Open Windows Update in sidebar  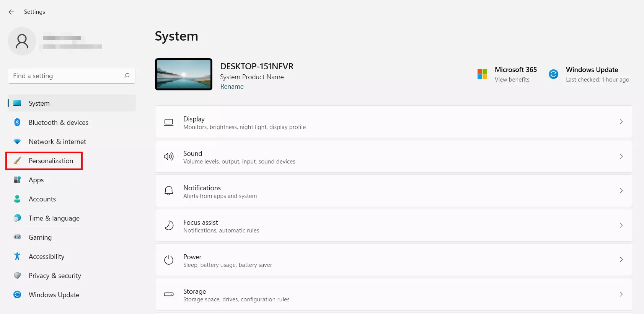72,294
